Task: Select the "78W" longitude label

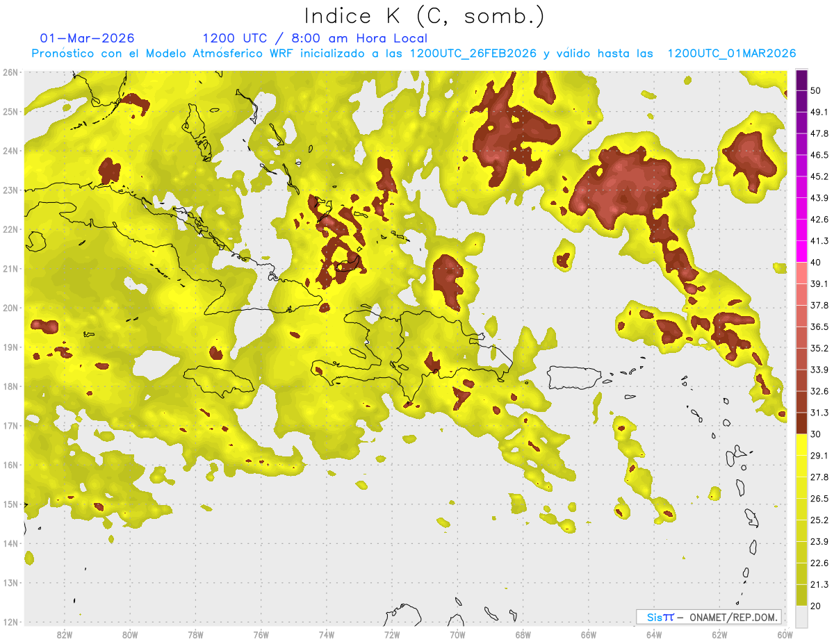Action: click(195, 635)
